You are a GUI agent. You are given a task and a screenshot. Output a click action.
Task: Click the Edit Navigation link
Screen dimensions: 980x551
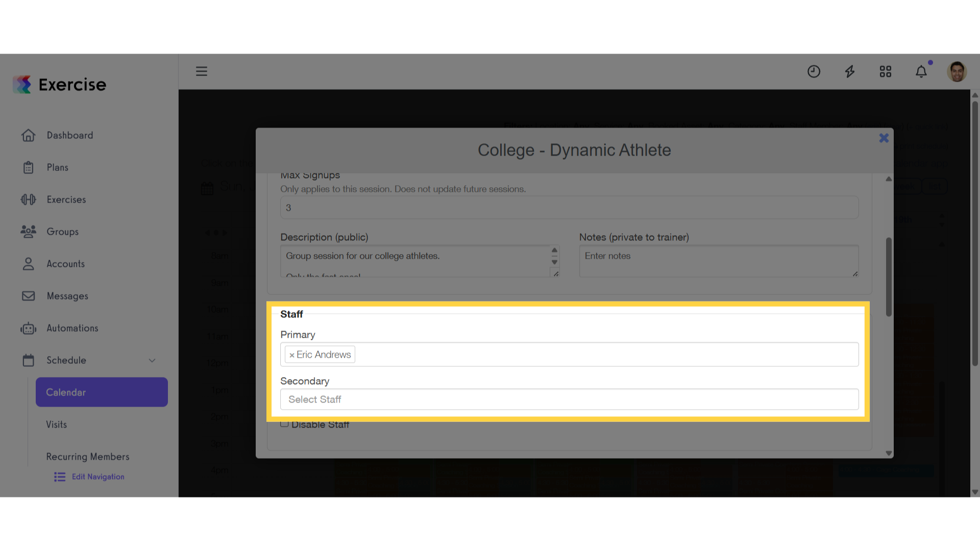pos(98,477)
